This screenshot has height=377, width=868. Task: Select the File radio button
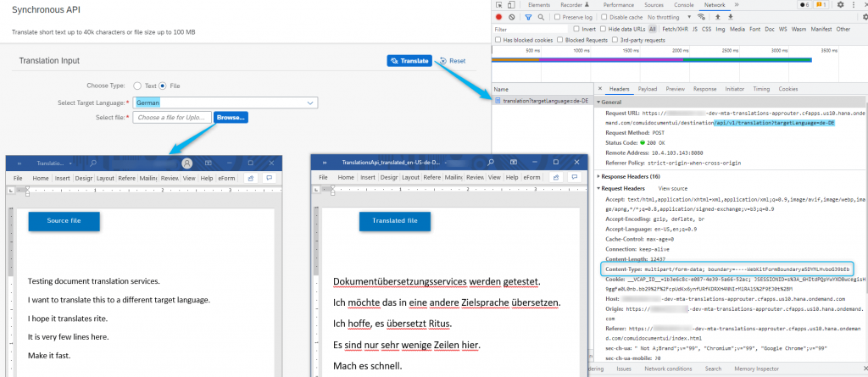click(162, 86)
